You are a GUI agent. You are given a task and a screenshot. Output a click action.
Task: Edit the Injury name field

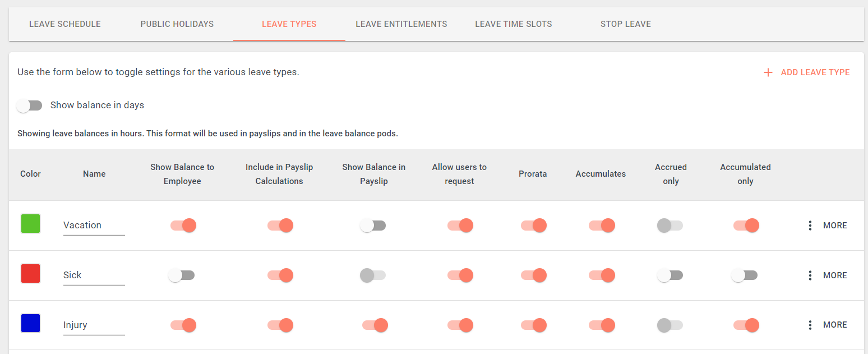(94, 325)
